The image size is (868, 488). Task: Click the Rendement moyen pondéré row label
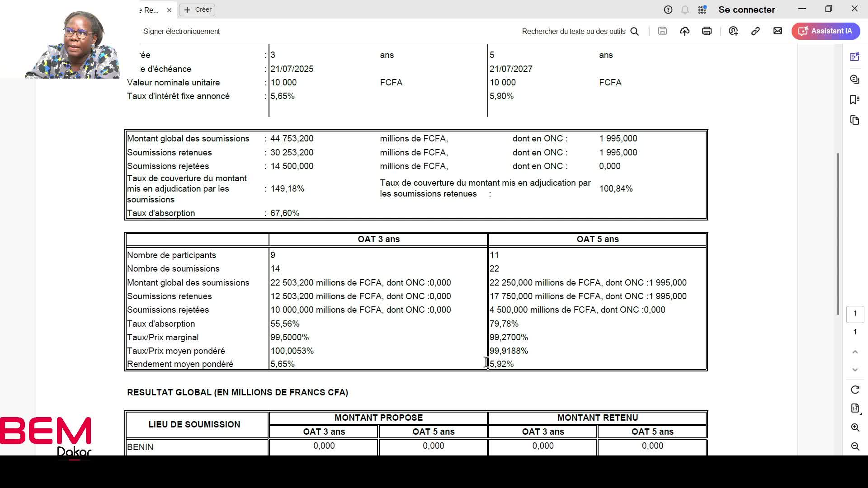tap(180, 364)
